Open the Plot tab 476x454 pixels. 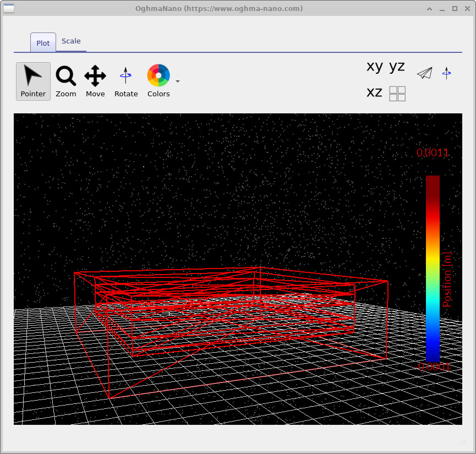tap(43, 43)
